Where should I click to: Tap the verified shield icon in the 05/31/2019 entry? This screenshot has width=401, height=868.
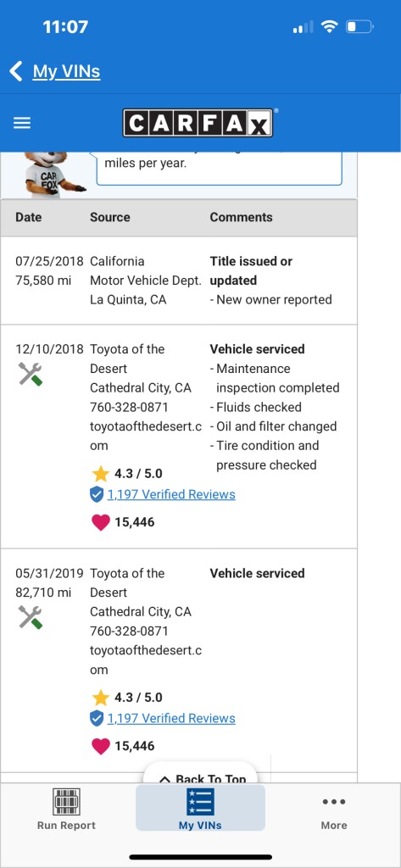tap(97, 719)
